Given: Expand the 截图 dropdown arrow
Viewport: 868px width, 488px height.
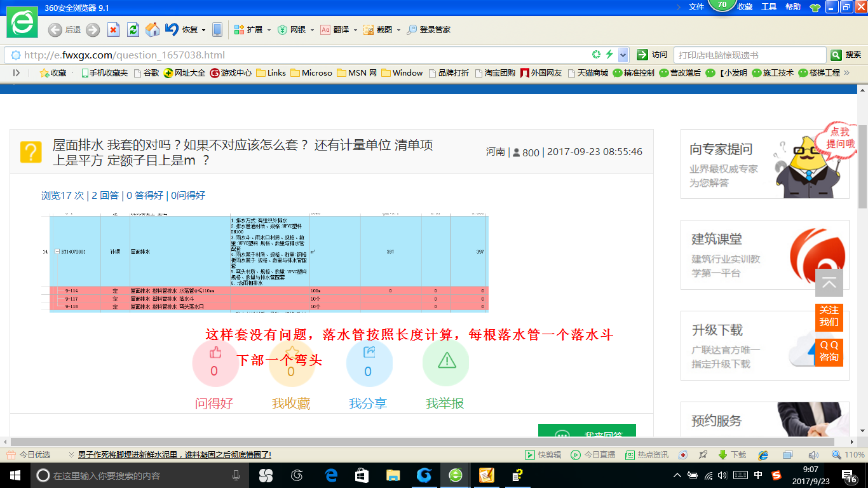Looking at the screenshot, I should click(398, 30).
